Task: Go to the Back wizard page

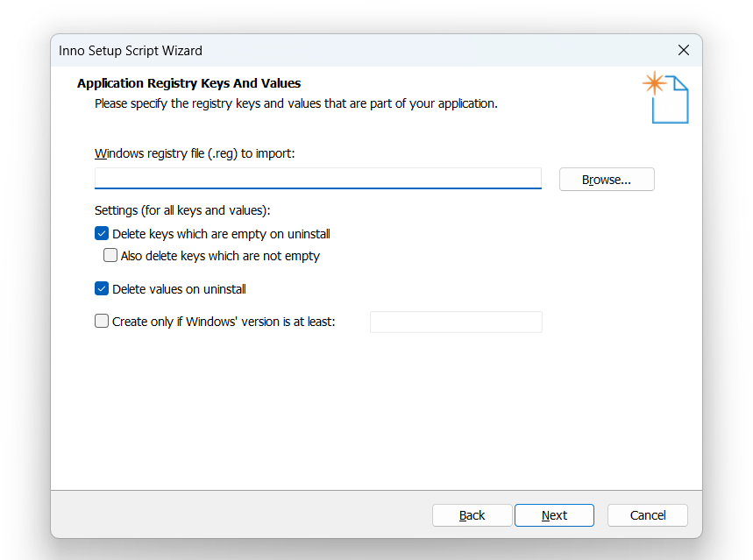Action: [472, 515]
